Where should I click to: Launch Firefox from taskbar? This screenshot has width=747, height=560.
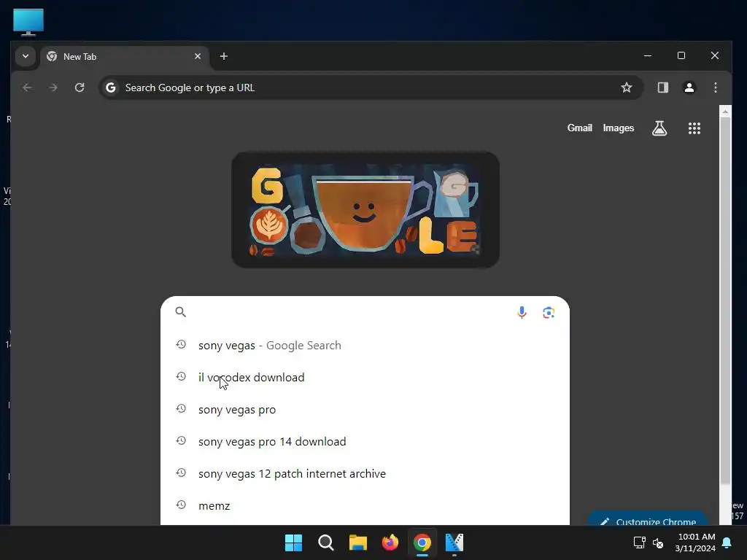[x=390, y=542]
